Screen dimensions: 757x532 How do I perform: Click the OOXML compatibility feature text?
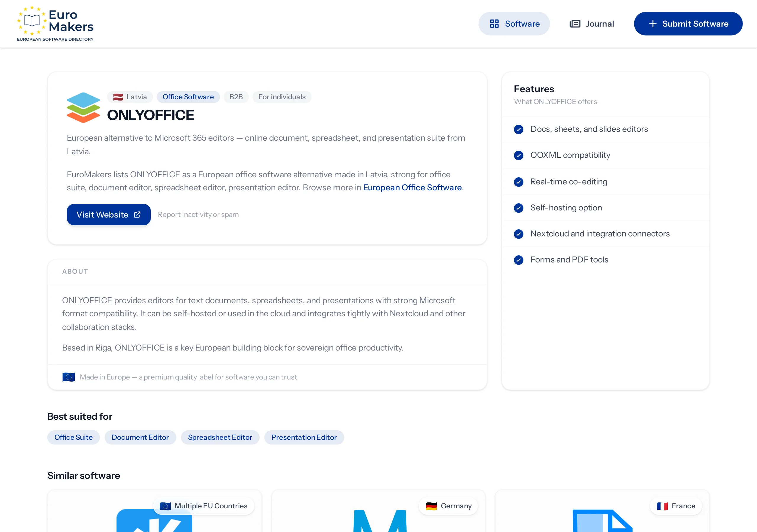tap(570, 155)
